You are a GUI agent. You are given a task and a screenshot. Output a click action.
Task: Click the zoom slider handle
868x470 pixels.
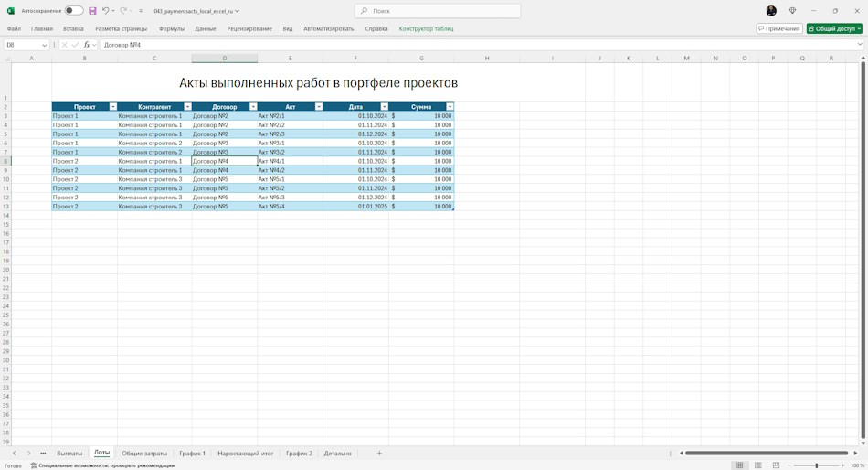817,465
